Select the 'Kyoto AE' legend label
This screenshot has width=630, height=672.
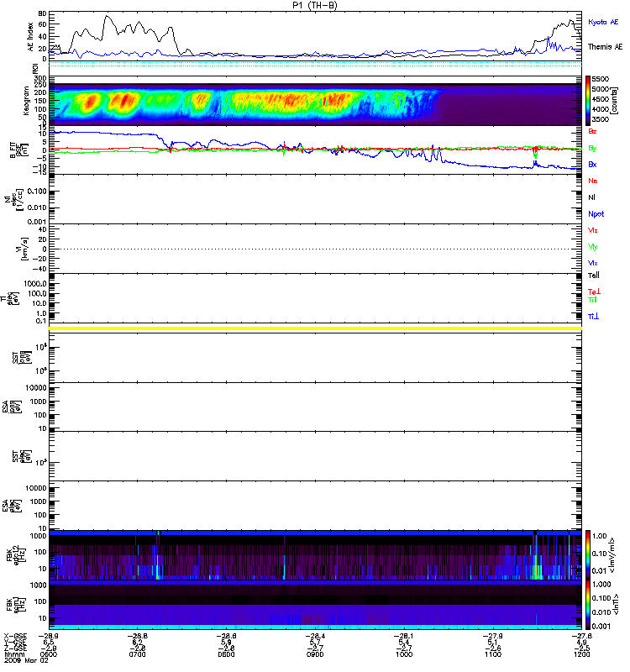coord(603,22)
